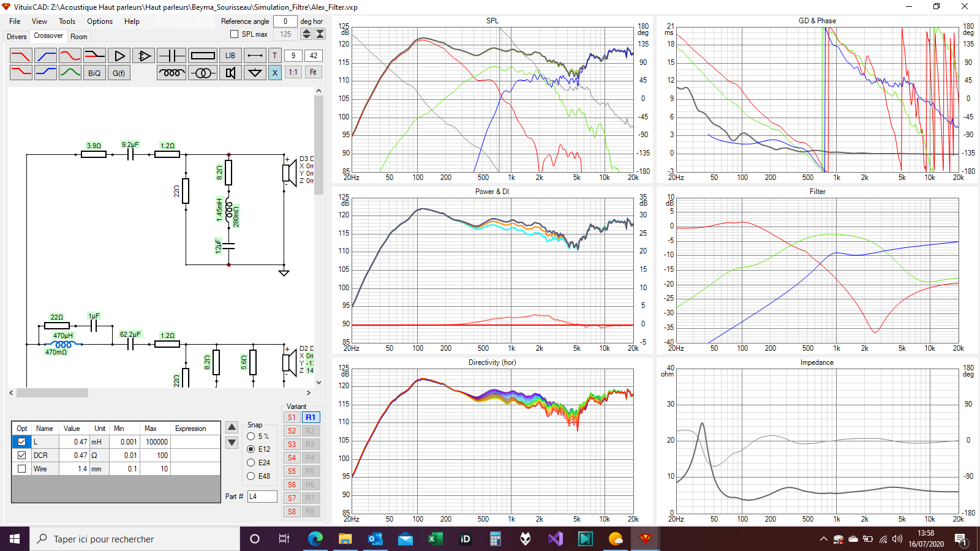Switch to the Drivers tab

click(x=17, y=37)
